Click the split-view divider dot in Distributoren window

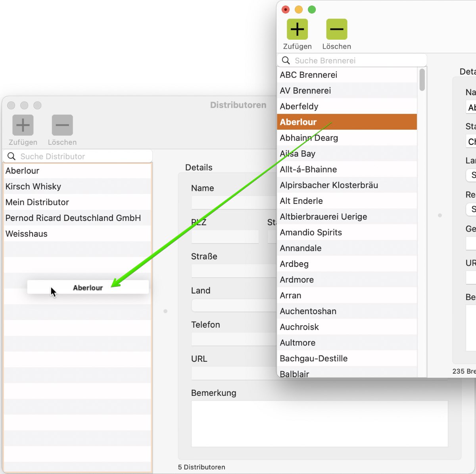tap(165, 311)
